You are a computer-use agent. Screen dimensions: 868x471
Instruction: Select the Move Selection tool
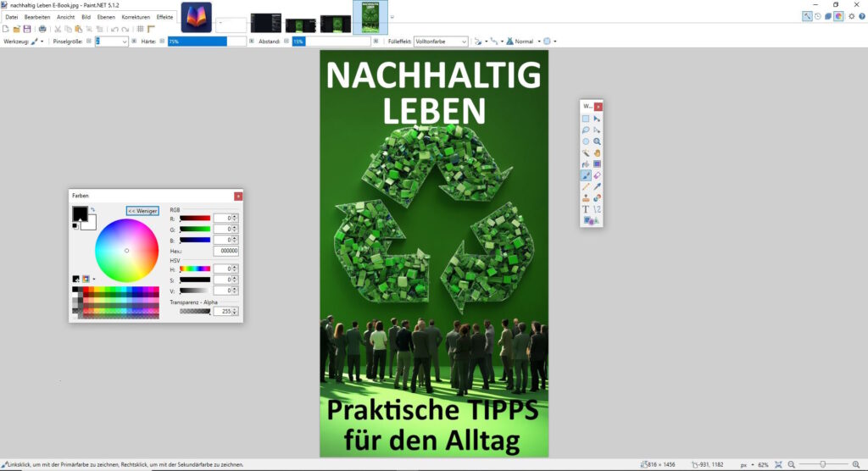[x=597, y=130]
